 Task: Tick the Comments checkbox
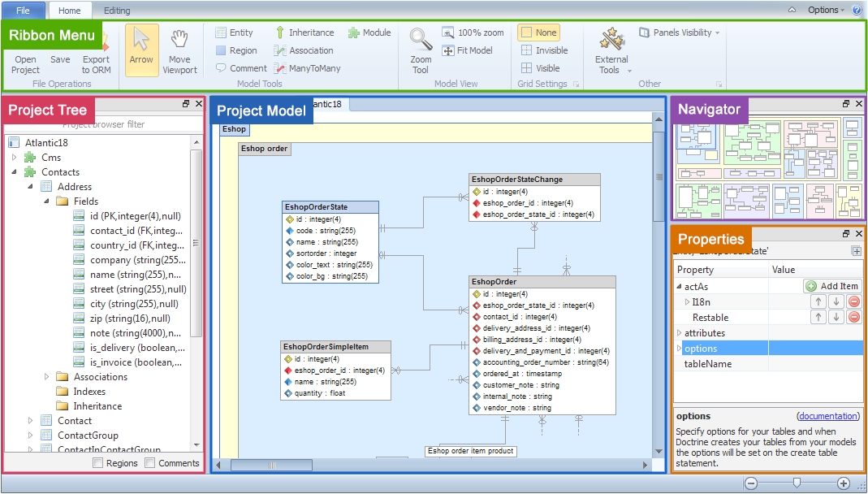point(150,463)
